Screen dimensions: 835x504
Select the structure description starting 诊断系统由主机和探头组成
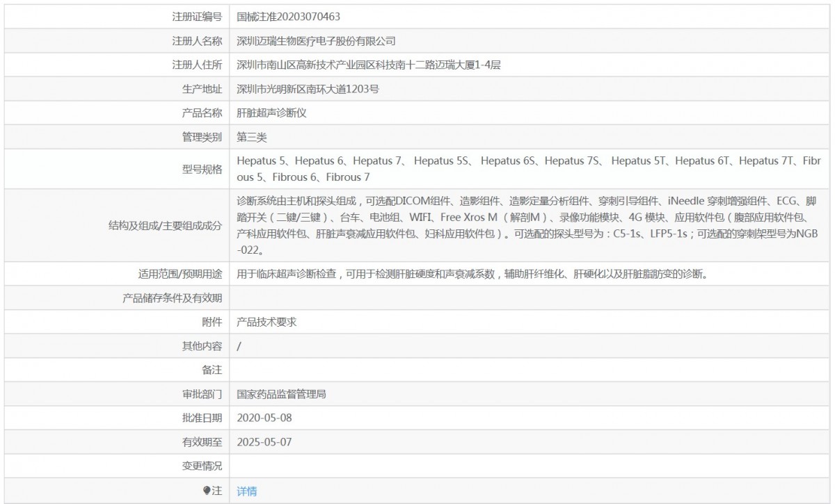(529, 225)
